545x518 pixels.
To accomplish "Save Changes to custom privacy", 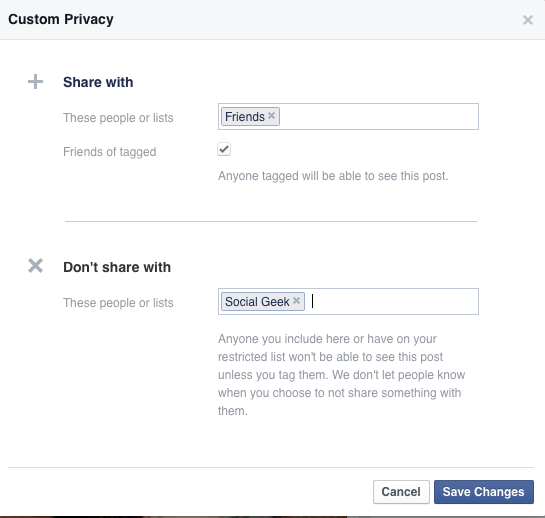I will [484, 492].
